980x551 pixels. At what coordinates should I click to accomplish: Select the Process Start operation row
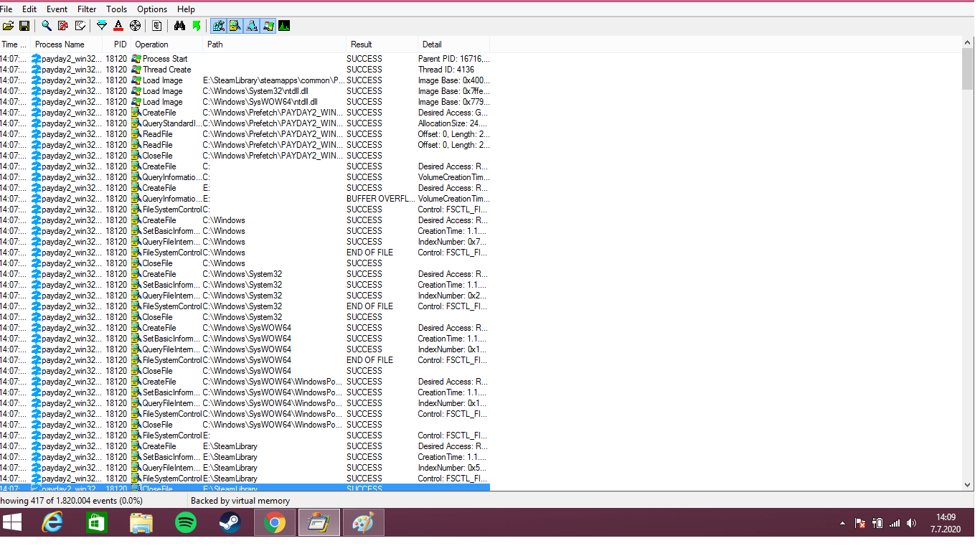coord(245,59)
